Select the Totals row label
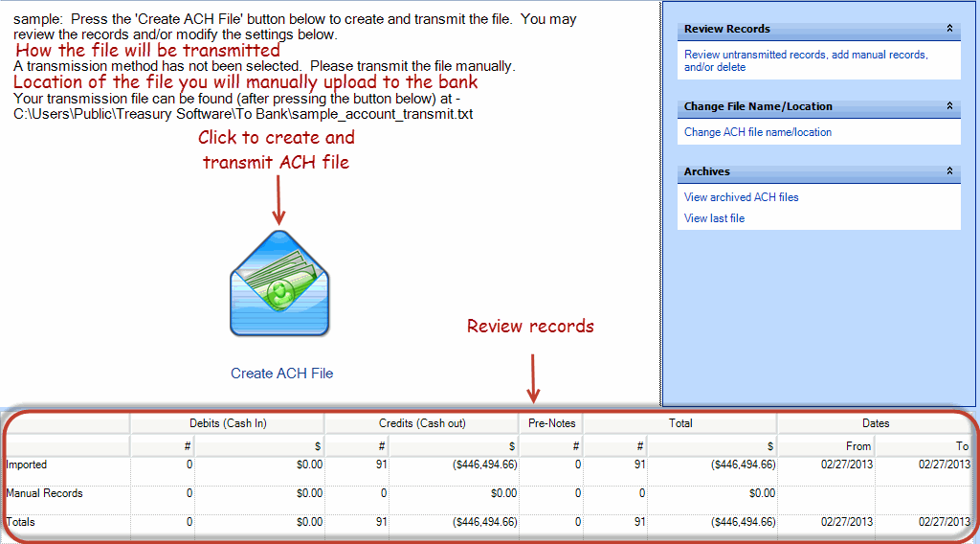 coord(21,522)
